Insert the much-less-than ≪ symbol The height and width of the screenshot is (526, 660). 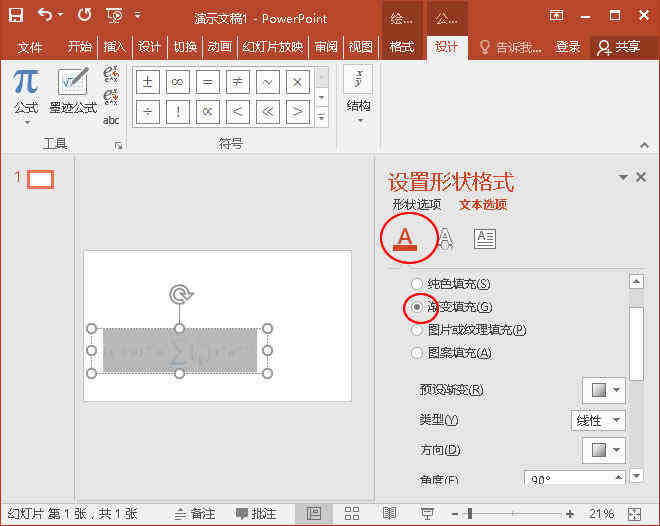(x=267, y=112)
